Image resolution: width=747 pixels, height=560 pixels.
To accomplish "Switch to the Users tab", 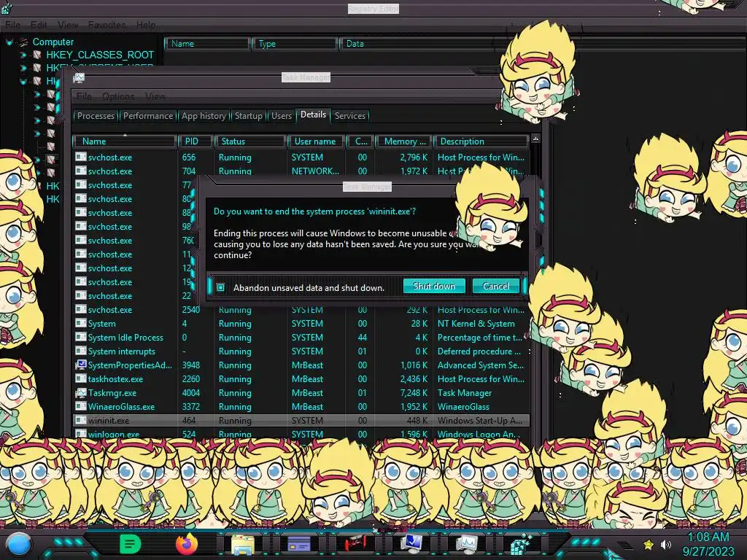I will click(x=281, y=116).
